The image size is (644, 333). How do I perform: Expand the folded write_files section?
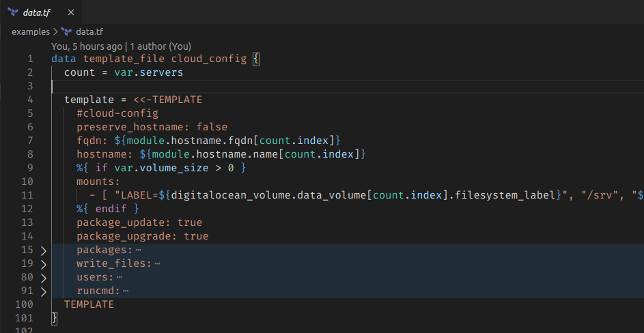[x=44, y=264]
